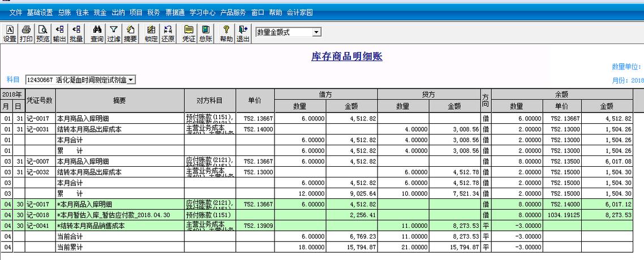Click the 输出 (Export) toolbar icon

pyautogui.click(x=59, y=33)
